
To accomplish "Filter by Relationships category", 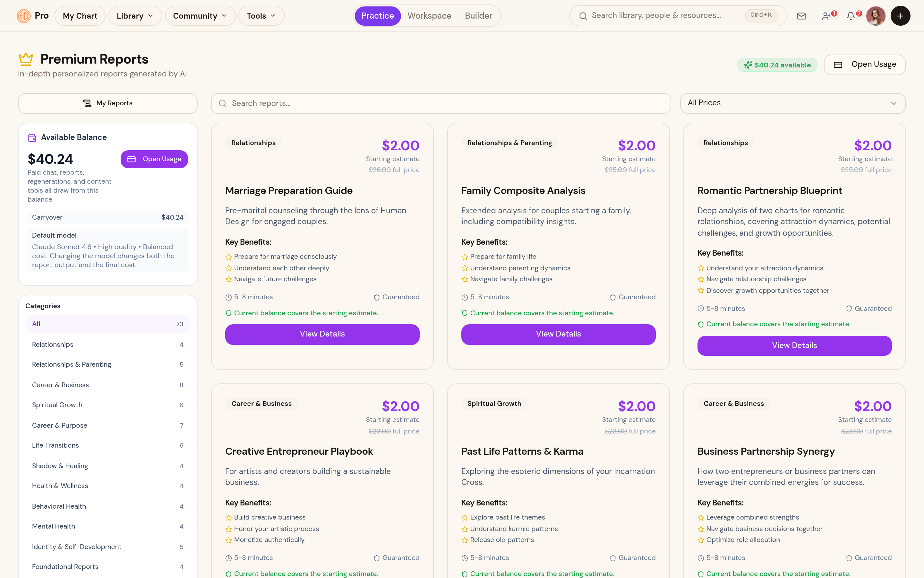I will [x=108, y=345].
